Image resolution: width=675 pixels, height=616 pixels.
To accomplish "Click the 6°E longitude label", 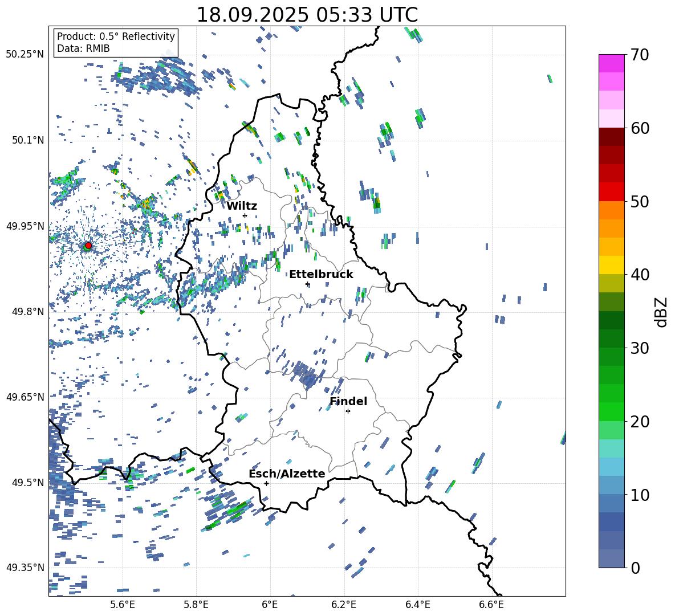I will pos(270,605).
